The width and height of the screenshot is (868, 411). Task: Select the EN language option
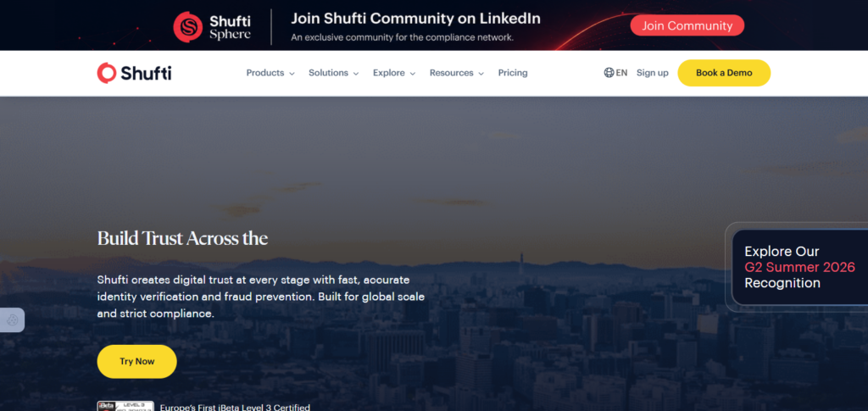[x=621, y=73]
